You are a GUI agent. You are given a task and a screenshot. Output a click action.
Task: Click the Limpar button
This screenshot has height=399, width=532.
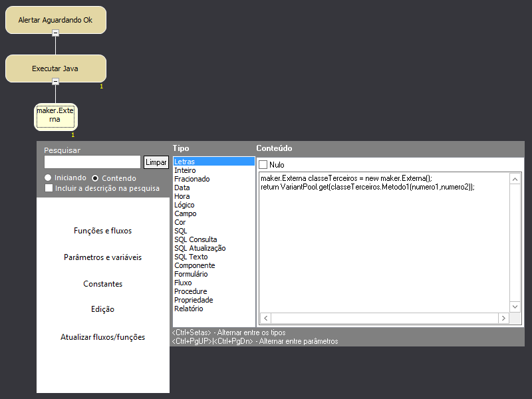click(x=156, y=162)
